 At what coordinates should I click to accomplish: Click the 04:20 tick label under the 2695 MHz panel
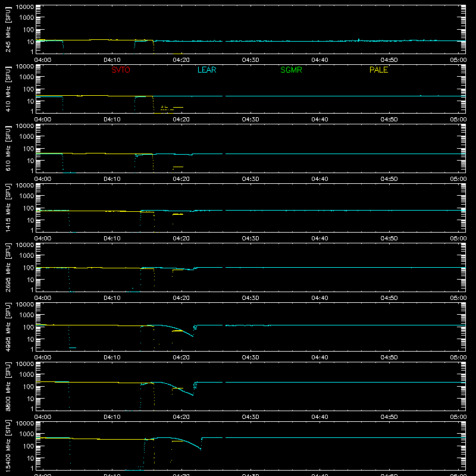point(181,298)
